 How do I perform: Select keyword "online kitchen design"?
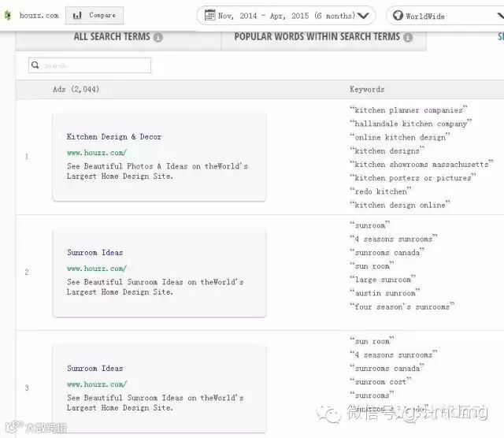click(400, 137)
